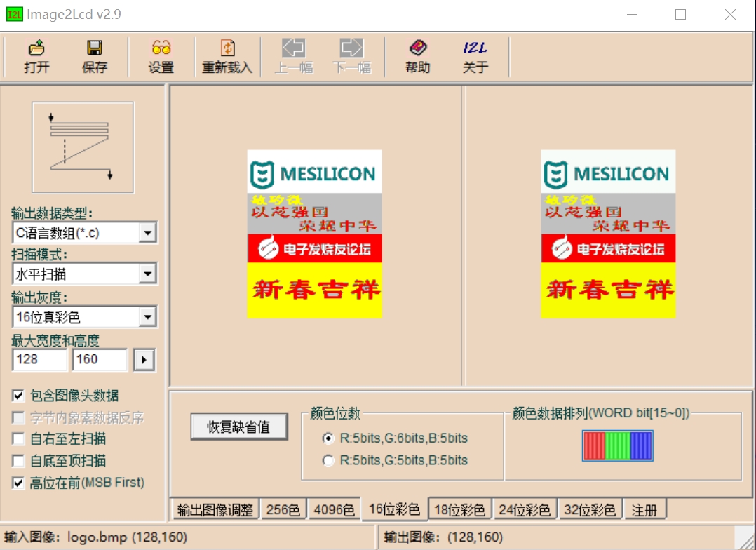Click 恢复缺省值 restore defaults button

pos(238,427)
